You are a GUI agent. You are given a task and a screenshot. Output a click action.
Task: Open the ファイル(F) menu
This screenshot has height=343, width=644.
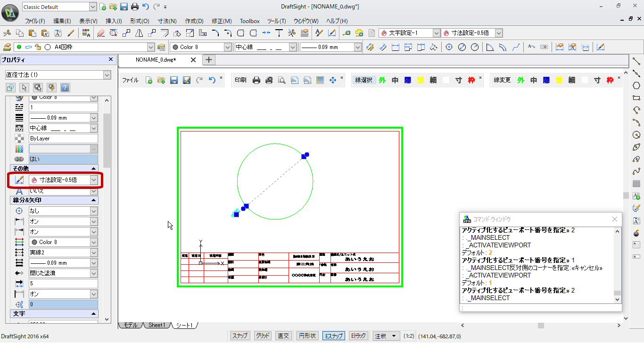point(35,21)
